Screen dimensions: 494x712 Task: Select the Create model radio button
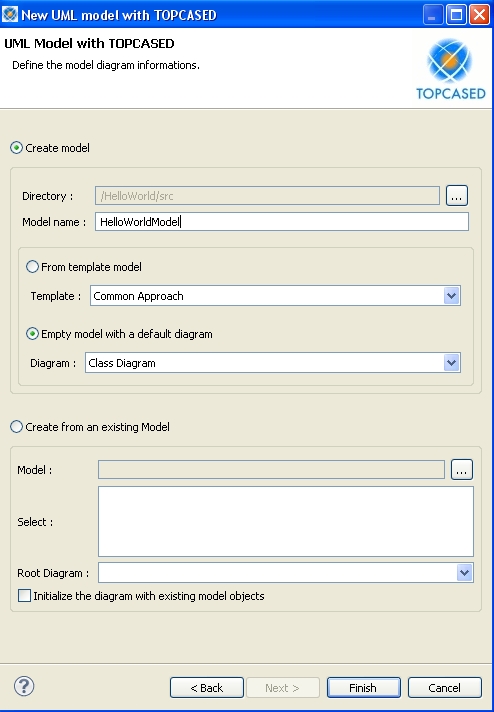[16, 148]
